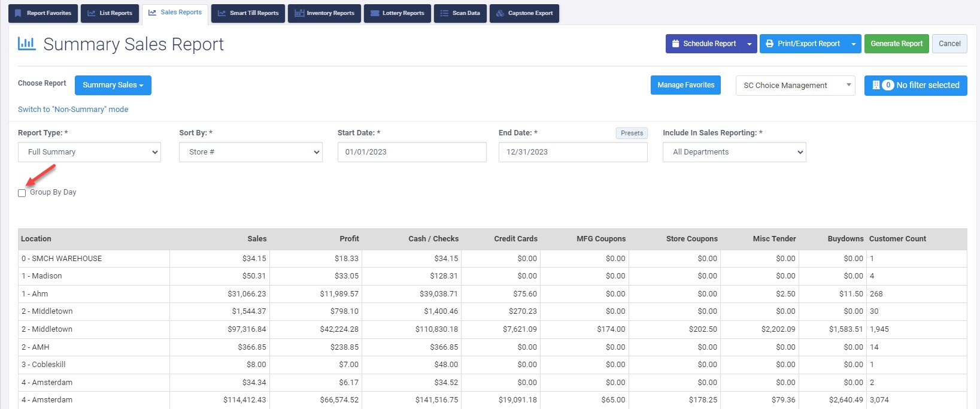This screenshot has width=980, height=409.
Task: Click sales value $97,316.84
Action: click(x=247, y=329)
